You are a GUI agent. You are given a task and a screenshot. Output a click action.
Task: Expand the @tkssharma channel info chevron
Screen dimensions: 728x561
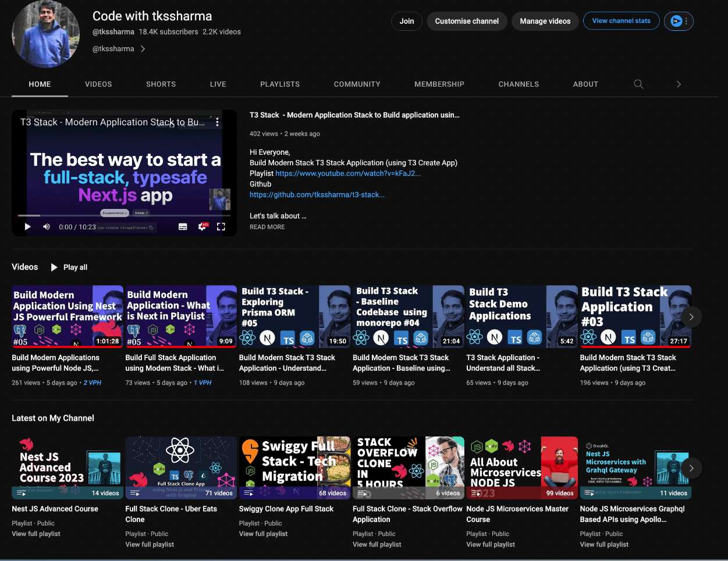pos(143,49)
